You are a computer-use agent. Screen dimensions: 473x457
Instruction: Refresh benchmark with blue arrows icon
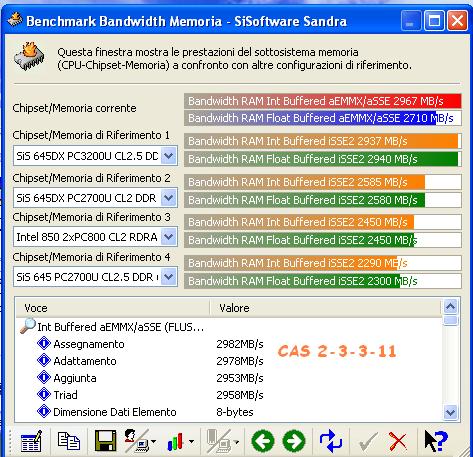[331, 441]
